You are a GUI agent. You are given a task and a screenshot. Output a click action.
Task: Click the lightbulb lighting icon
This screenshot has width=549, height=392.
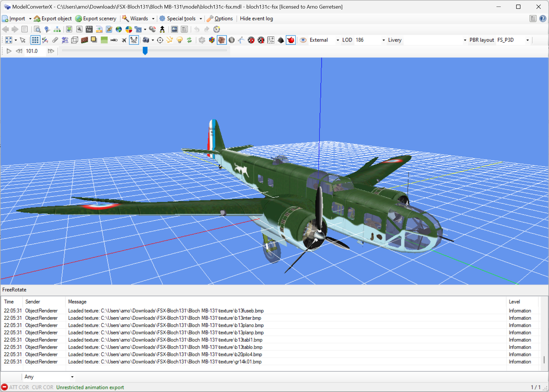pyautogui.click(x=180, y=40)
